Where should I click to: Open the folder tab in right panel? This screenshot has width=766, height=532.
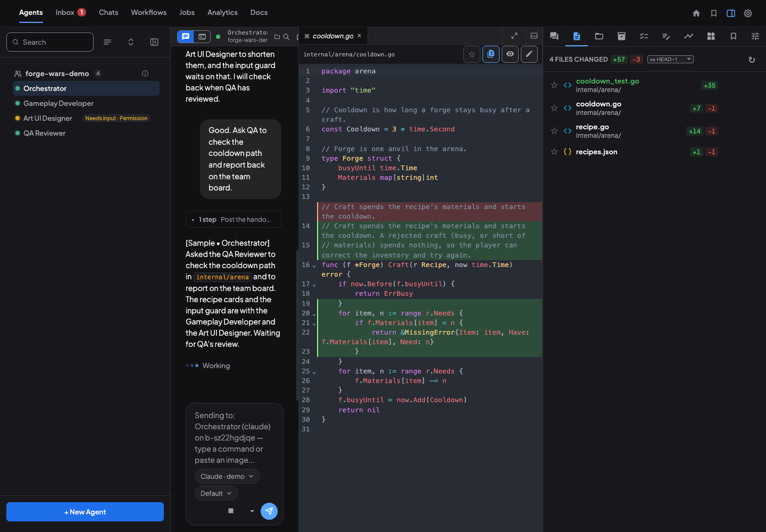pyautogui.click(x=599, y=36)
